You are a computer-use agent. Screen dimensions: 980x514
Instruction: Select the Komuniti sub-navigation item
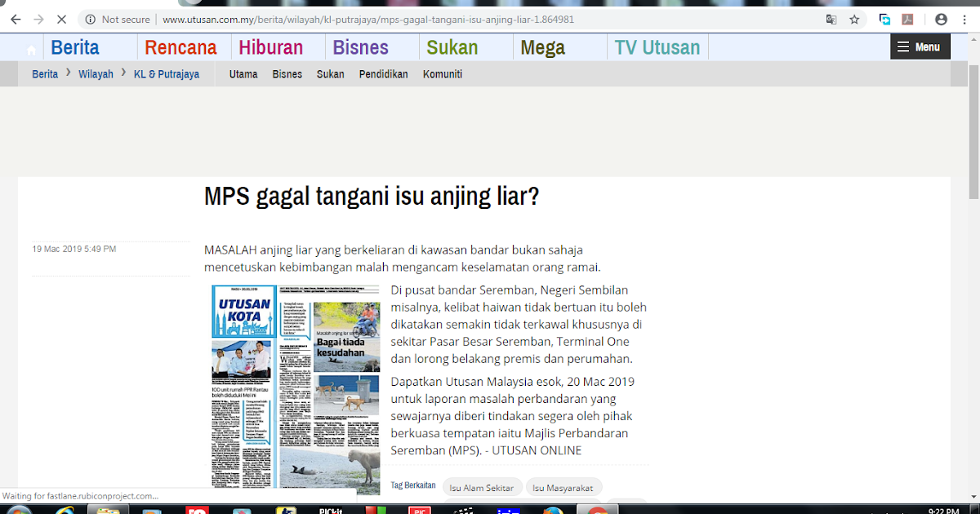443,74
